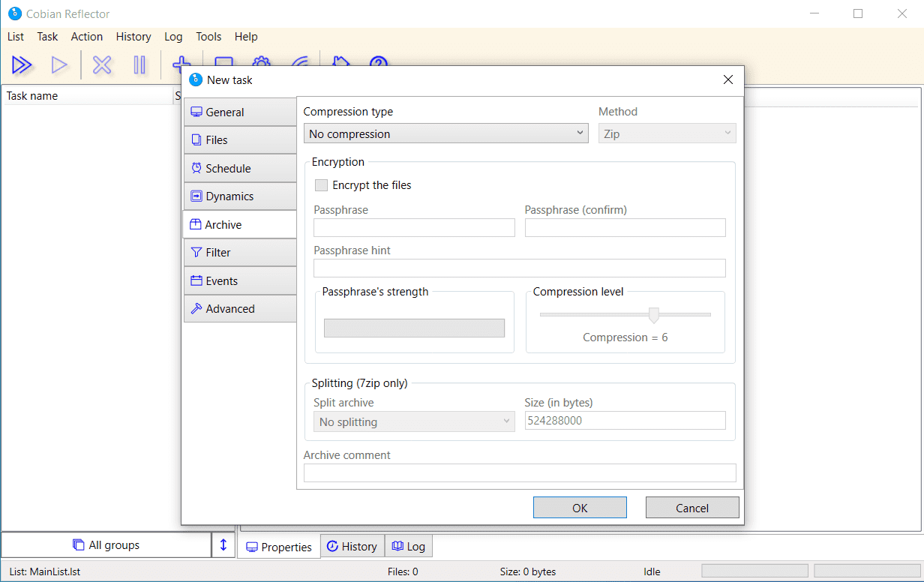Click status bar text 'Size: 0 bytes'
This screenshot has width=924, height=582.
pyautogui.click(x=528, y=571)
